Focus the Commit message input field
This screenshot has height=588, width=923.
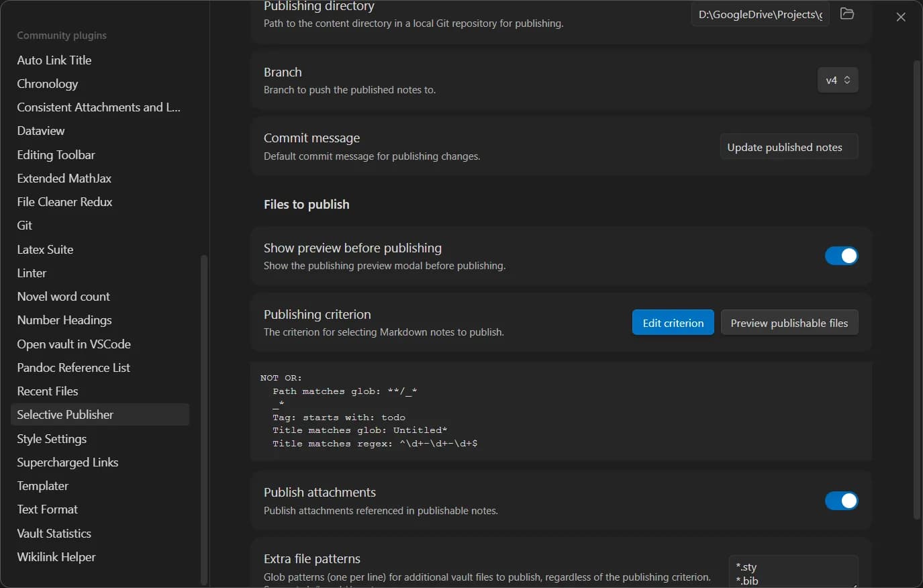tap(789, 147)
